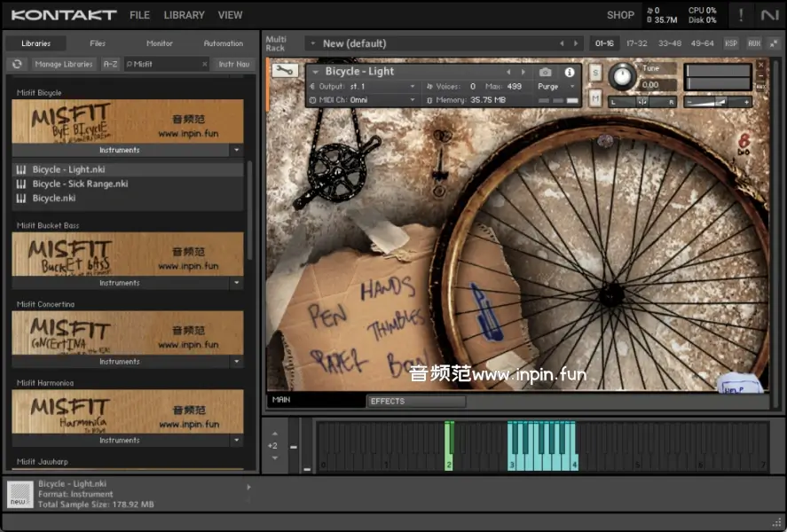Click the camera snapshot icon
Image resolution: width=787 pixels, height=532 pixels.
click(x=546, y=72)
